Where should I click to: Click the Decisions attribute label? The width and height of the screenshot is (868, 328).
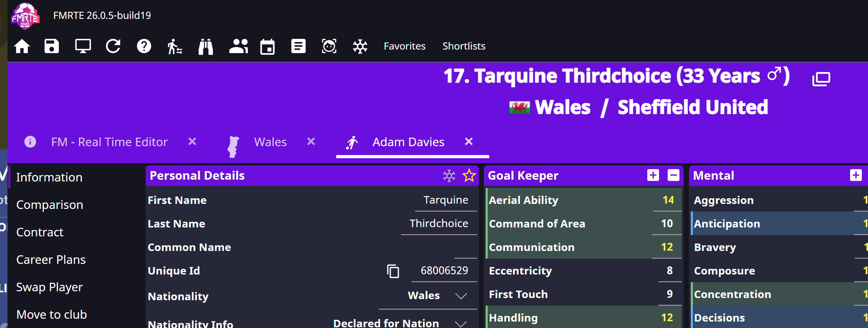coord(719,318)
